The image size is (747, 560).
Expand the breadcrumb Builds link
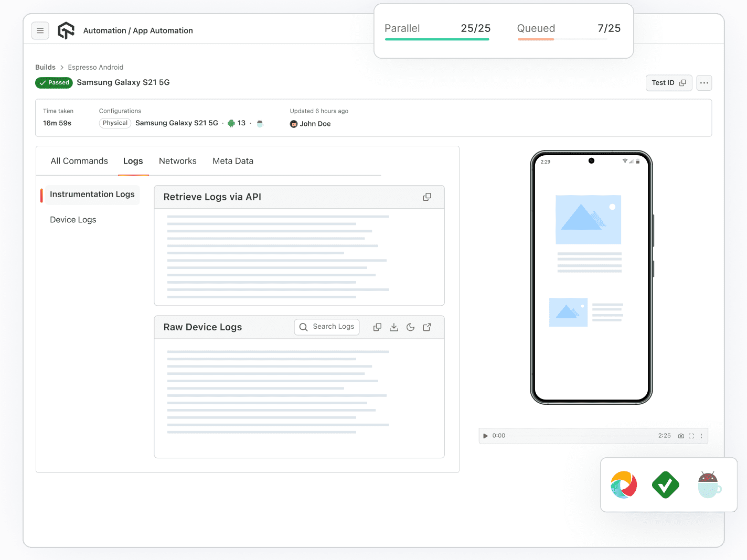coord(45,67)
